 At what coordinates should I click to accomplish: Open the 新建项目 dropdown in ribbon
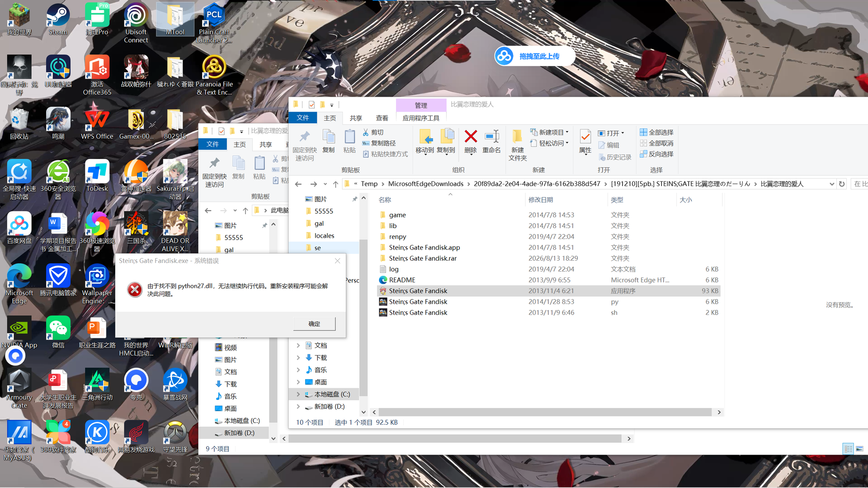pos(549,132)
